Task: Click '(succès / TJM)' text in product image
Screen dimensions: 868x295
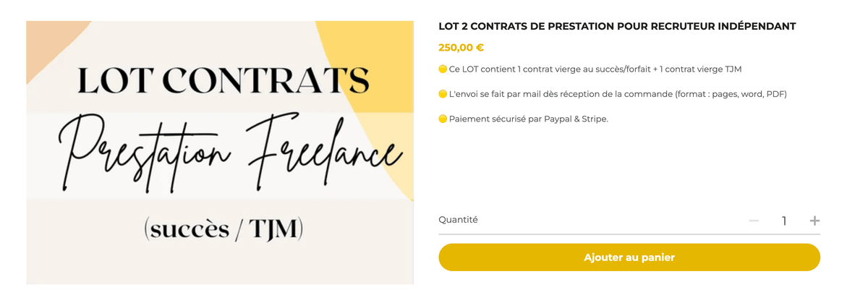Action: 223,229
